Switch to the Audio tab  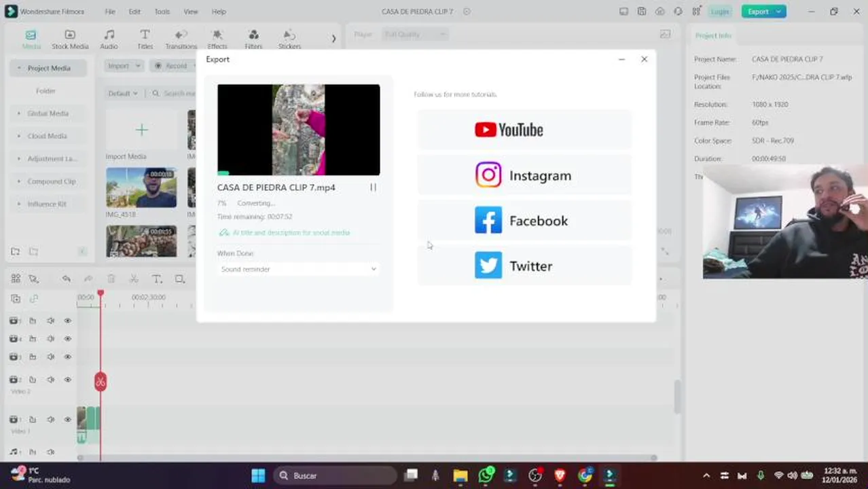[x=109, y=39]
